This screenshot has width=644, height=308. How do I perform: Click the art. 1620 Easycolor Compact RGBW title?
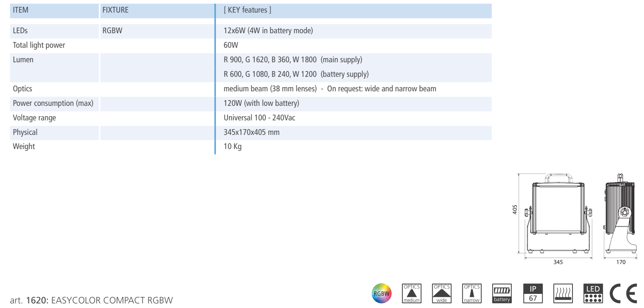(91, 300)
